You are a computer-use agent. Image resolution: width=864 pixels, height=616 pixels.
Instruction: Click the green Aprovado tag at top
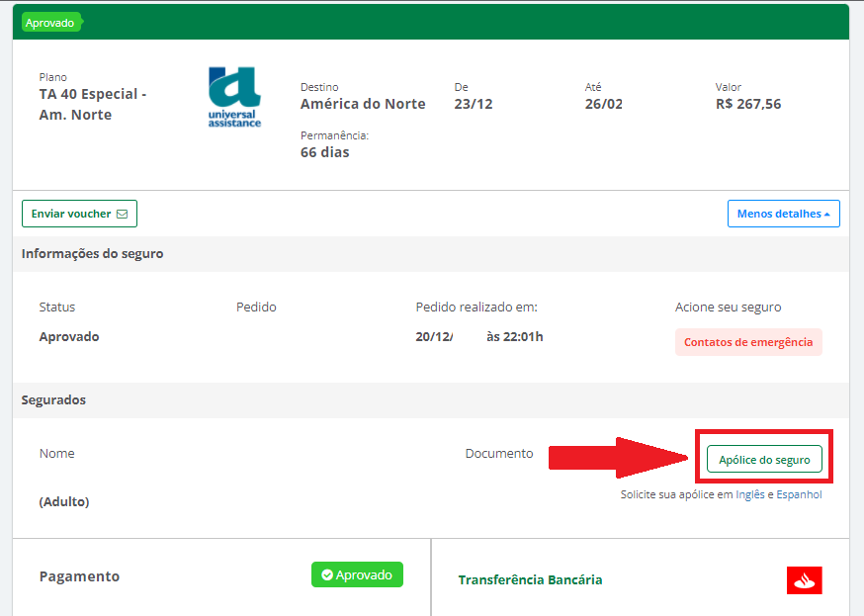coord(49,23)
